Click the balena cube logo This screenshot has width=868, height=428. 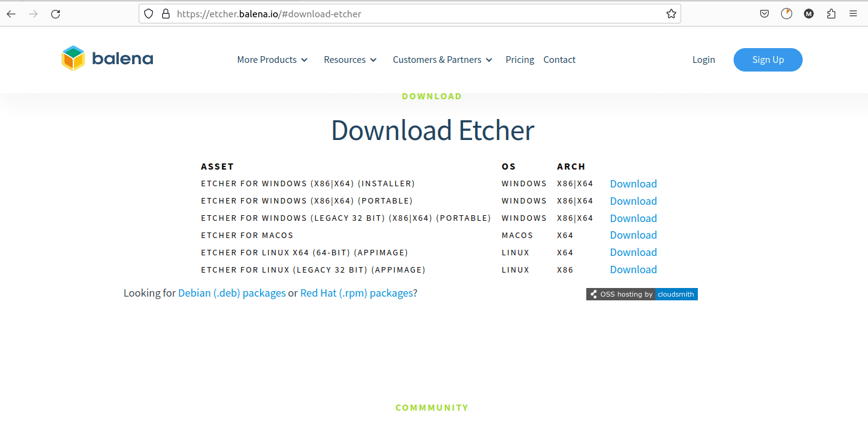pos(73,59)
